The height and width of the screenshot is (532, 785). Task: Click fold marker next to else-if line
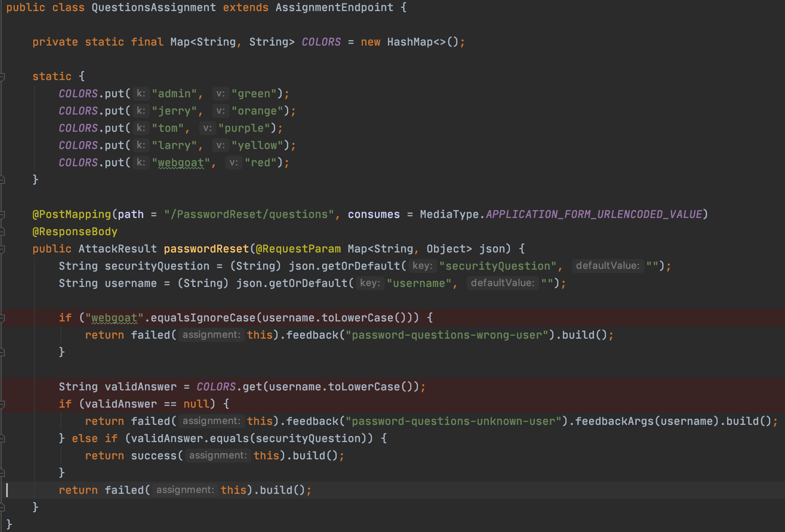click(x=2, y=439)
